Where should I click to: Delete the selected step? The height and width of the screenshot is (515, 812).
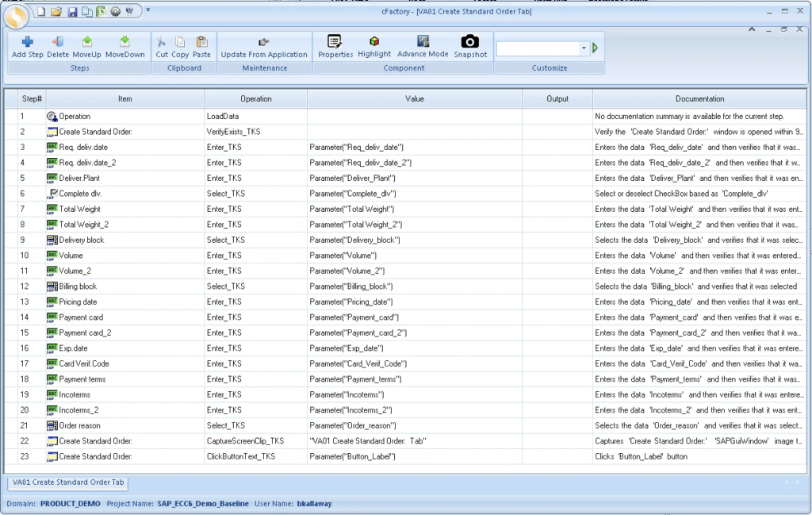click(x=57, y=47)
